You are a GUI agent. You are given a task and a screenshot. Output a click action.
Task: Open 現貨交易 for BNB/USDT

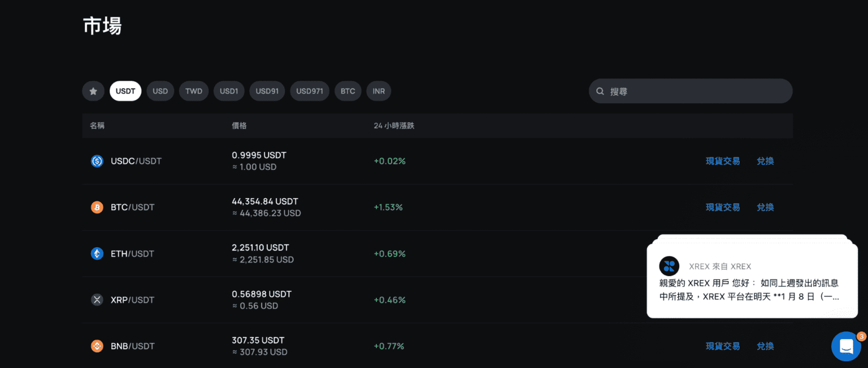point(723,346)
